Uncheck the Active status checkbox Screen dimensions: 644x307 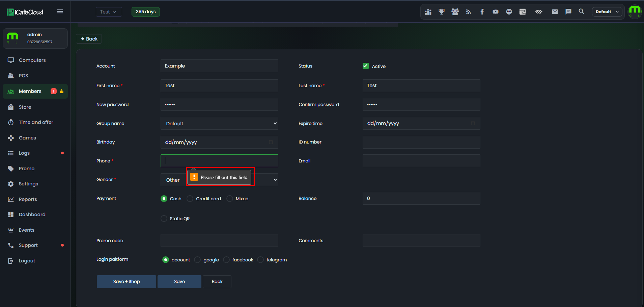pos(366,66)
